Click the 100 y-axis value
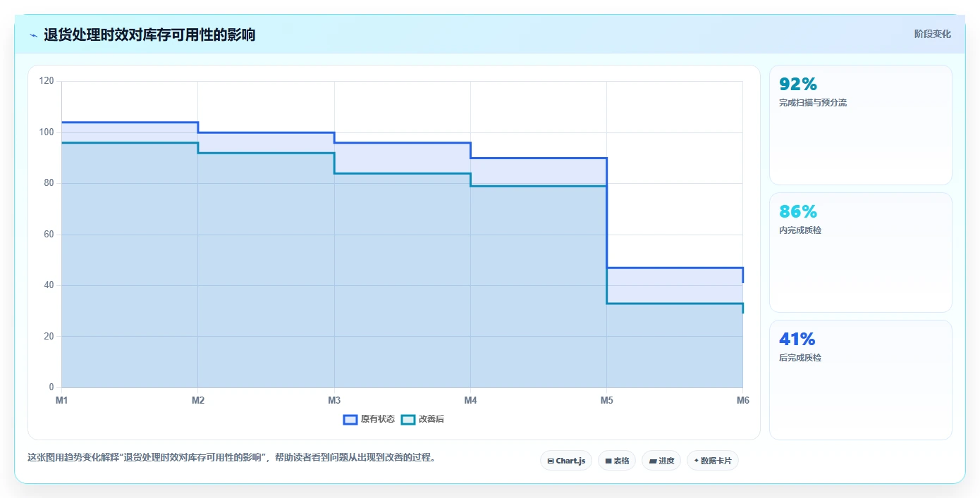Viewport: 980px width, 498px height. click(47, 132)
